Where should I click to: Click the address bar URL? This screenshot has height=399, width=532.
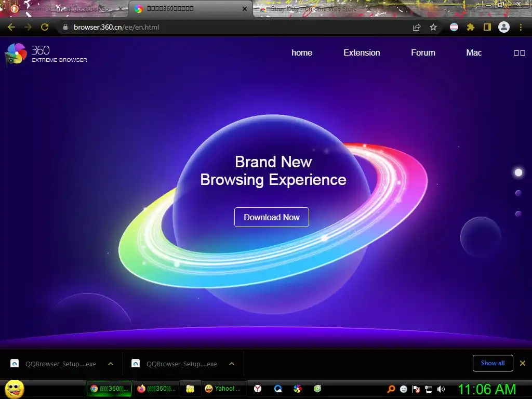coord(116,27)
